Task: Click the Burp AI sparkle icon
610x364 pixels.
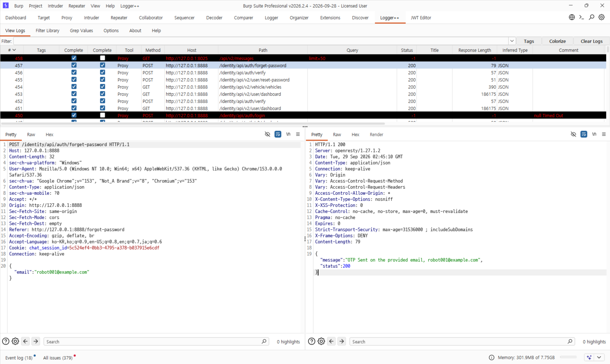Action: click(589, 357)
